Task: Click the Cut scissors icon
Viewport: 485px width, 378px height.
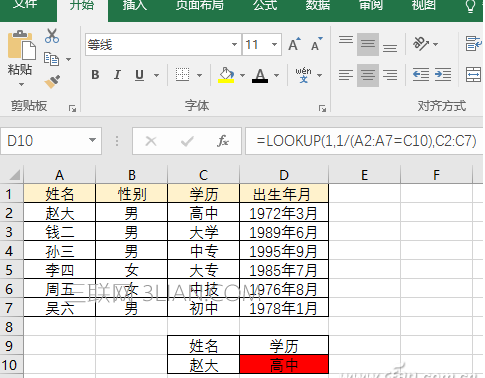Action: (x=52, y=36)
